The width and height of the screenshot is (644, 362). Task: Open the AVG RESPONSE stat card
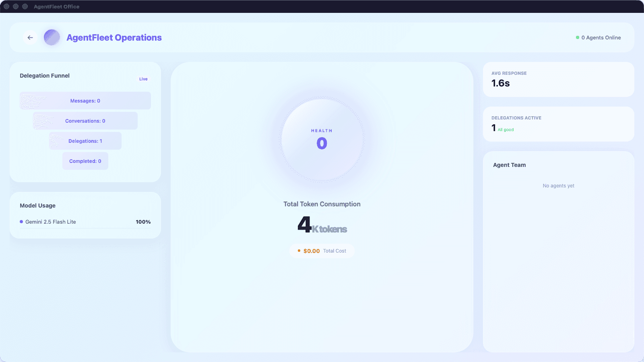[x=558, y=80]
